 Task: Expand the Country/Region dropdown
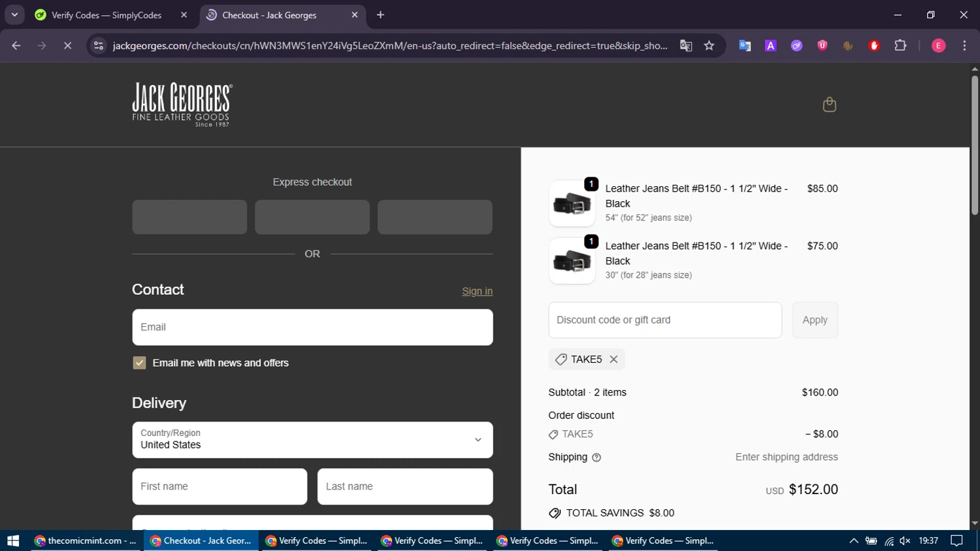(312, 440)
